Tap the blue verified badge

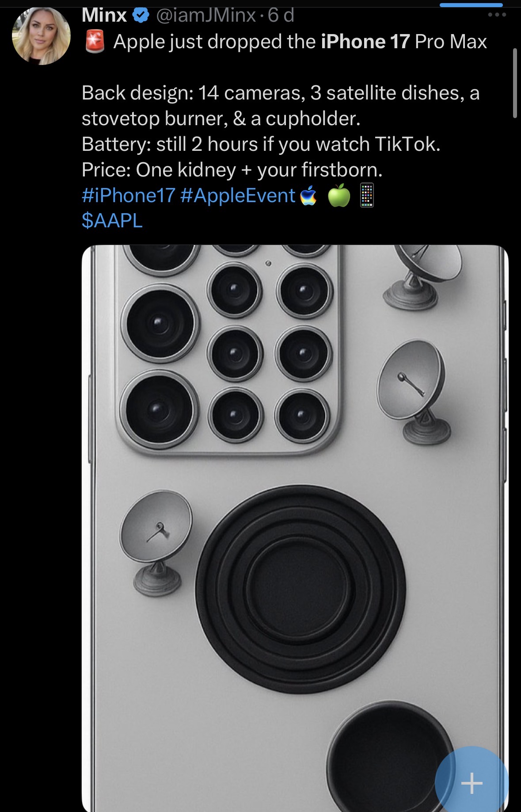[141, 15]
